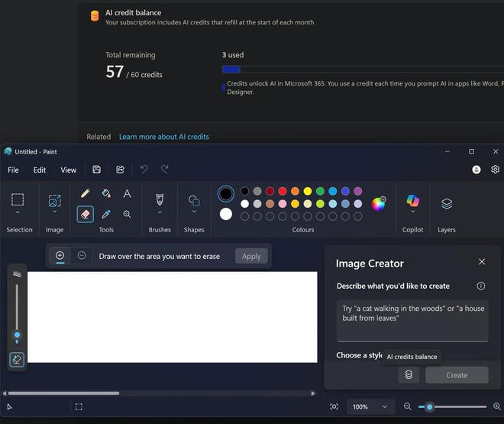Image resolution: width=504 pixels, height=424 pixels.
Task: Click the zoom in magnifier icon
Action: coord(496,406)
